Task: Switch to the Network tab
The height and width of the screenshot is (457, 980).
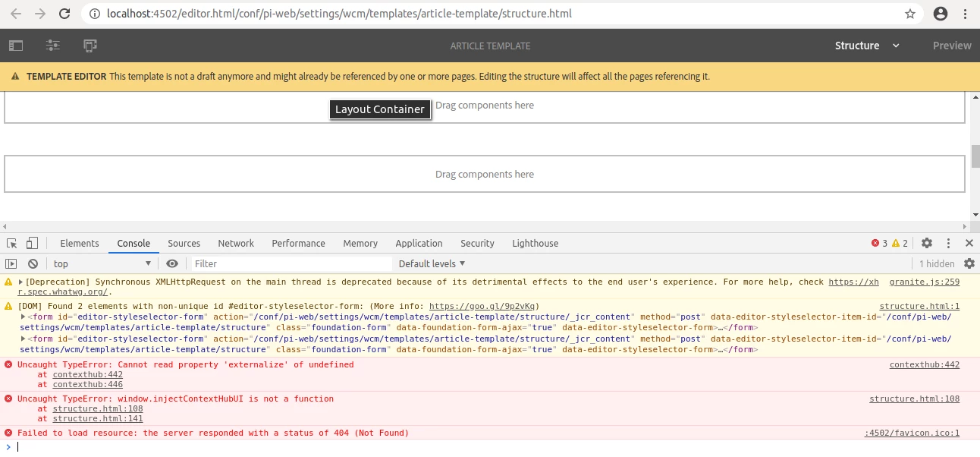Action: (x=236, y=243)
